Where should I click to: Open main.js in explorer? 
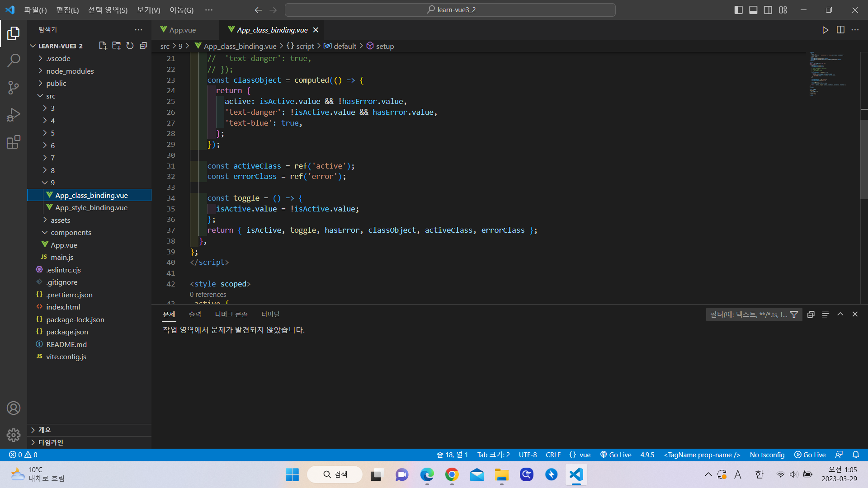[x=89, y=257]
